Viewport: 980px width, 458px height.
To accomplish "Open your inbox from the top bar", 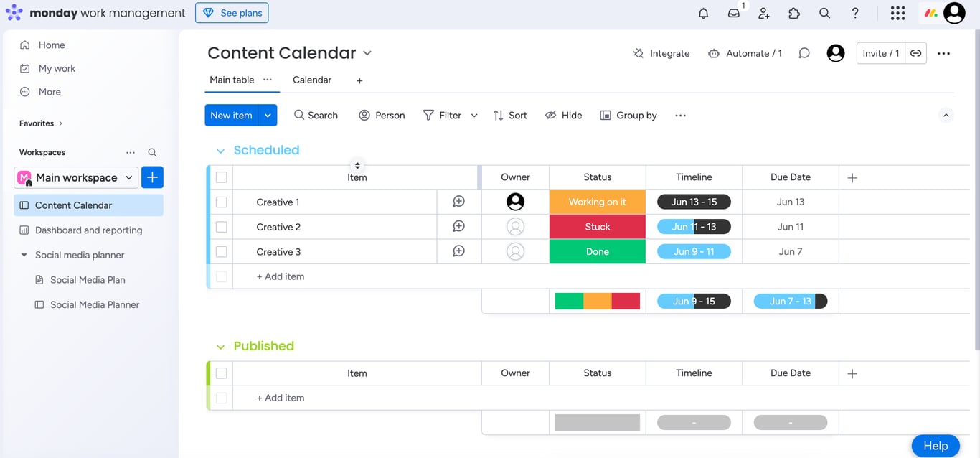I will 733,13.
